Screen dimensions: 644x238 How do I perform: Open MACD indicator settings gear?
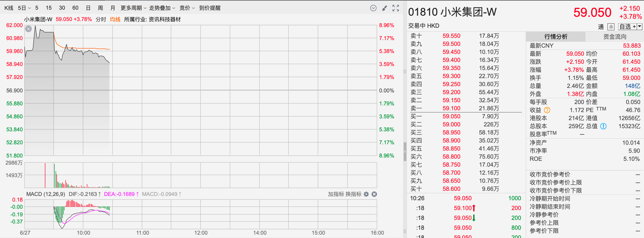click(366, 194)
